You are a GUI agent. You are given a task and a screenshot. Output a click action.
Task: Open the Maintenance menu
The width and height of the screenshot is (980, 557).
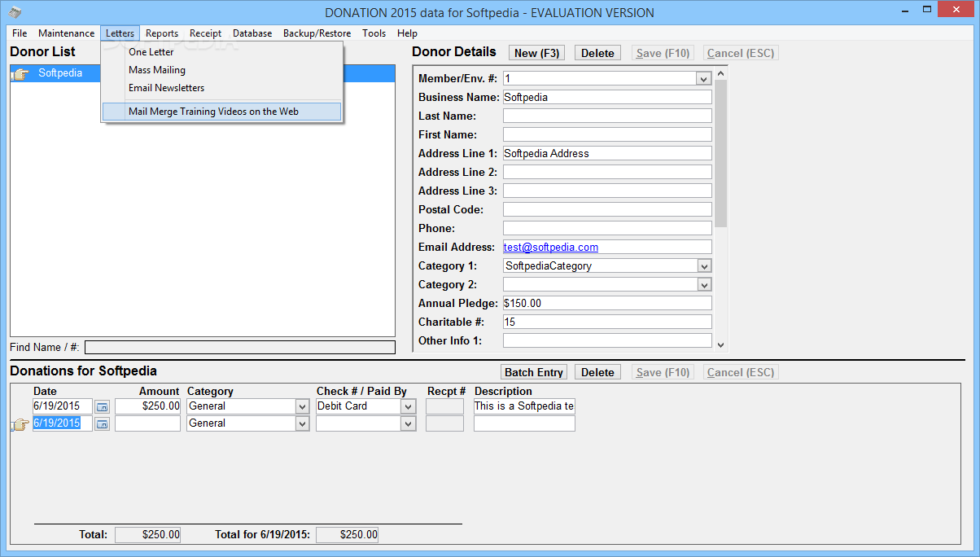click(x=66, y=33)
